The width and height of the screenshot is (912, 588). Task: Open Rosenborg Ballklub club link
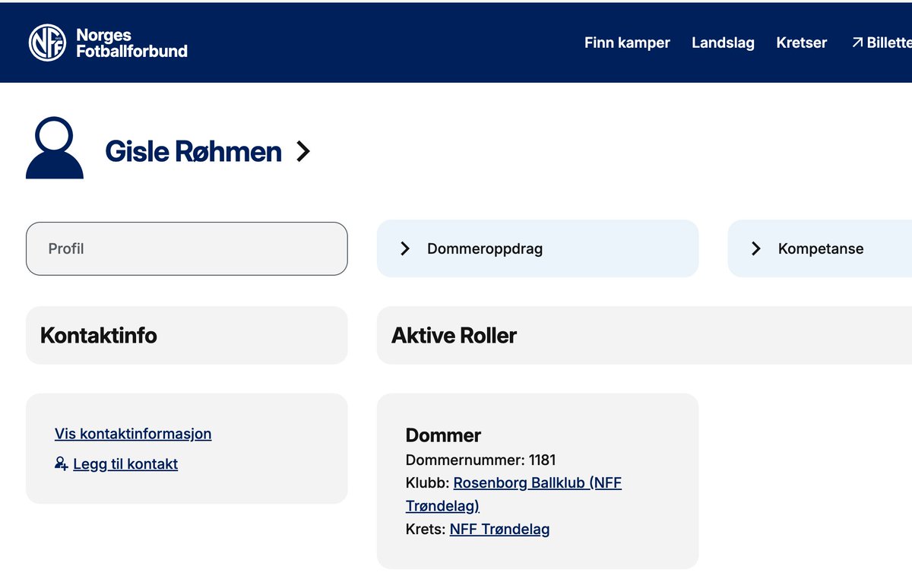click(x=514, y=494)
